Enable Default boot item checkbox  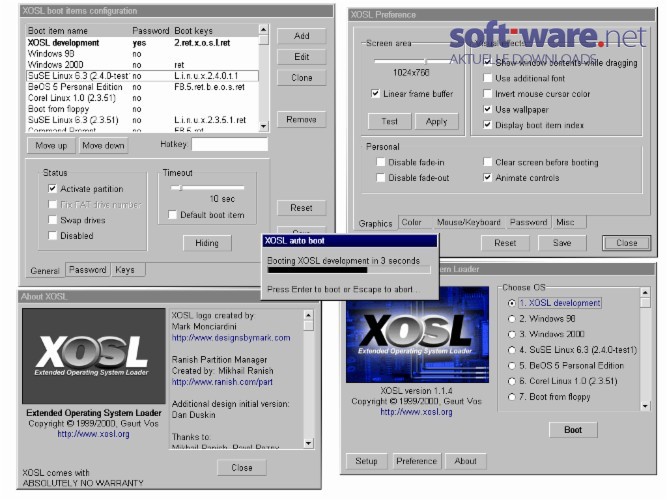172,215
